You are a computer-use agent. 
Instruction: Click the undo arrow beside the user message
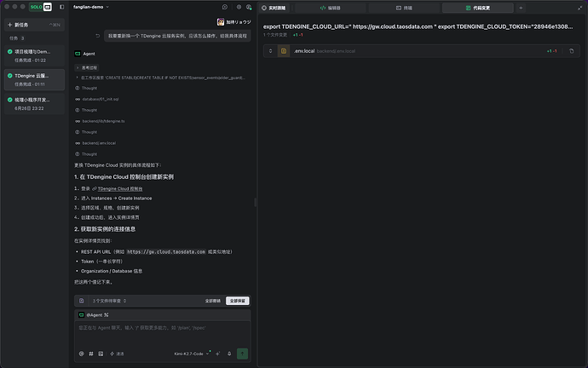pos(97,36)
